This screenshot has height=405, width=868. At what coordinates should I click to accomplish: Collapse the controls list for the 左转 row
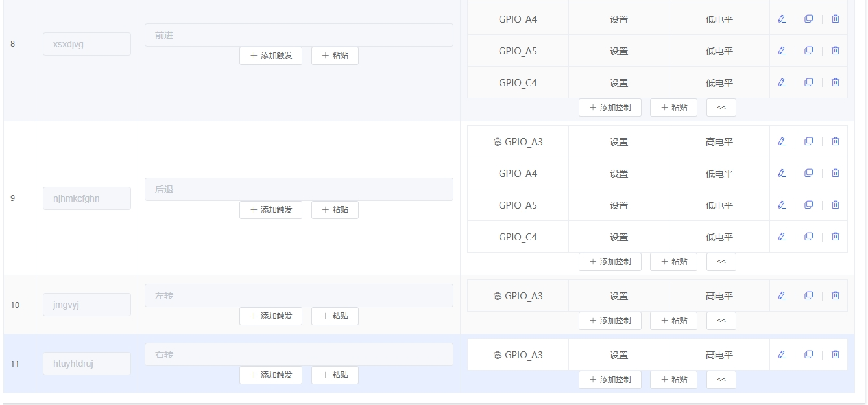pyautogui.click(x=721, y=321)
